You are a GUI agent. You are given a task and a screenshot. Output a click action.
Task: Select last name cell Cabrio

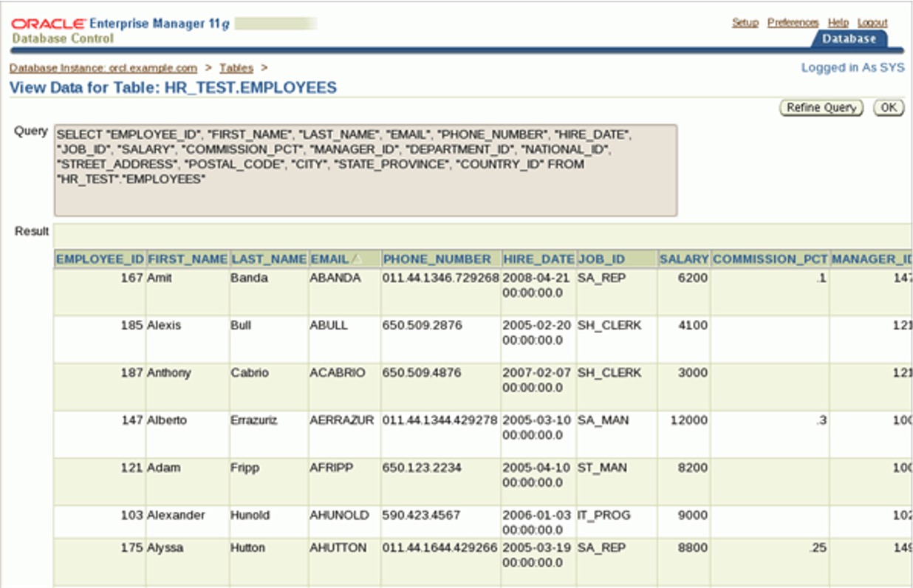250,373
